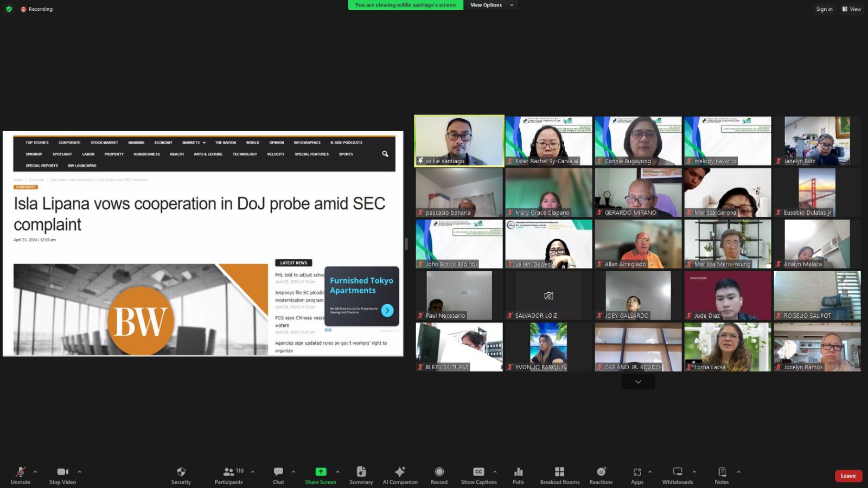
Task: Expand Whiteboards options arrow
Action: coord(694,472)
